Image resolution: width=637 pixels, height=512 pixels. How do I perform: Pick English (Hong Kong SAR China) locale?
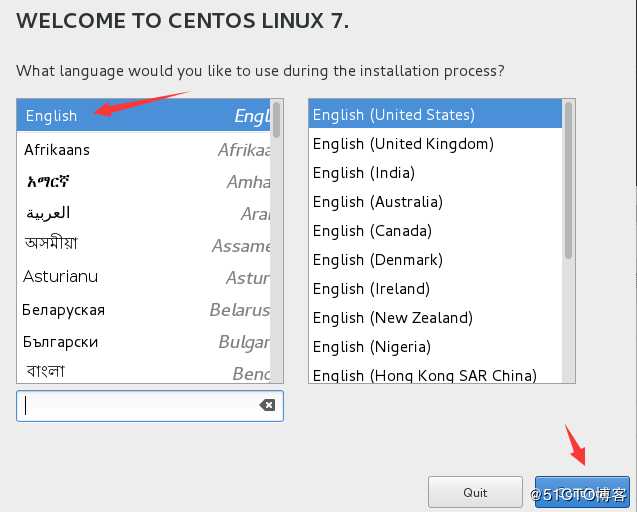coord(435,373)
